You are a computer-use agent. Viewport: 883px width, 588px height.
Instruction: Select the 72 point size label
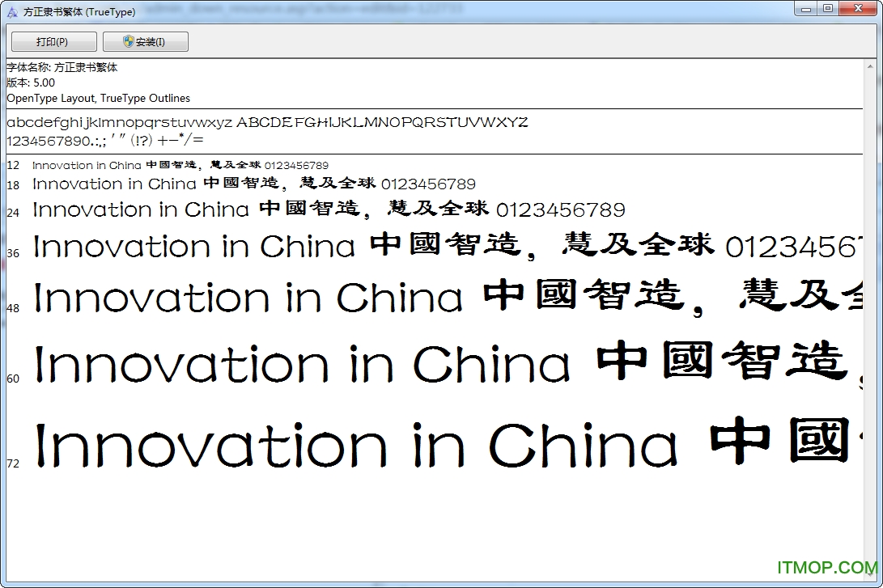click(x=13, y=463)
